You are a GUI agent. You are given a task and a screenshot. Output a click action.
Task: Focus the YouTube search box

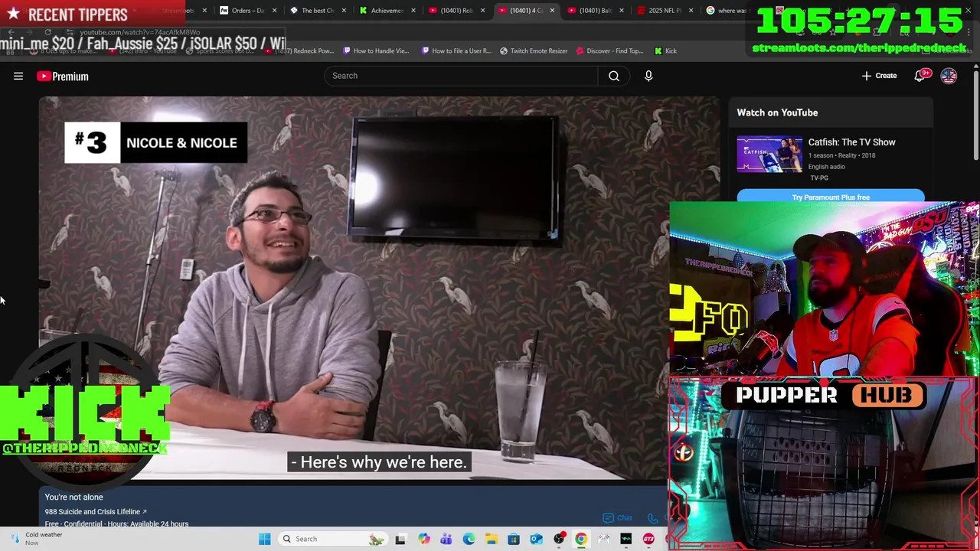[x=461, y=76]
